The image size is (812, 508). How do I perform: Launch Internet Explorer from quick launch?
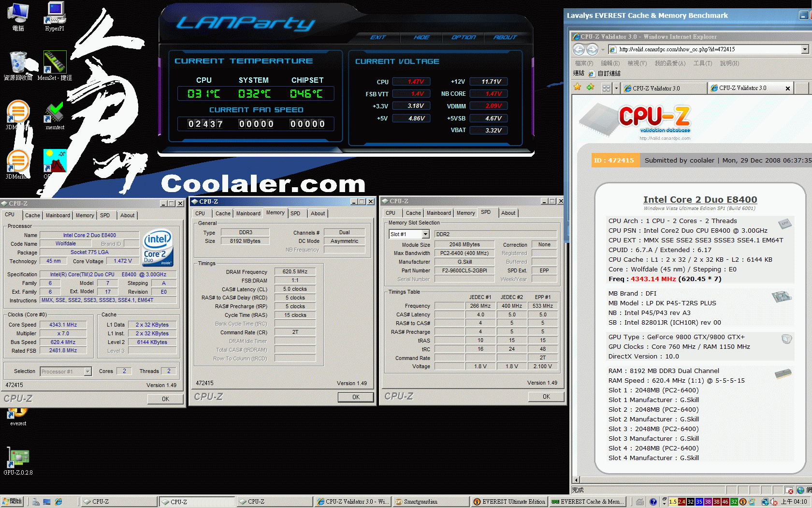[58, 502]
